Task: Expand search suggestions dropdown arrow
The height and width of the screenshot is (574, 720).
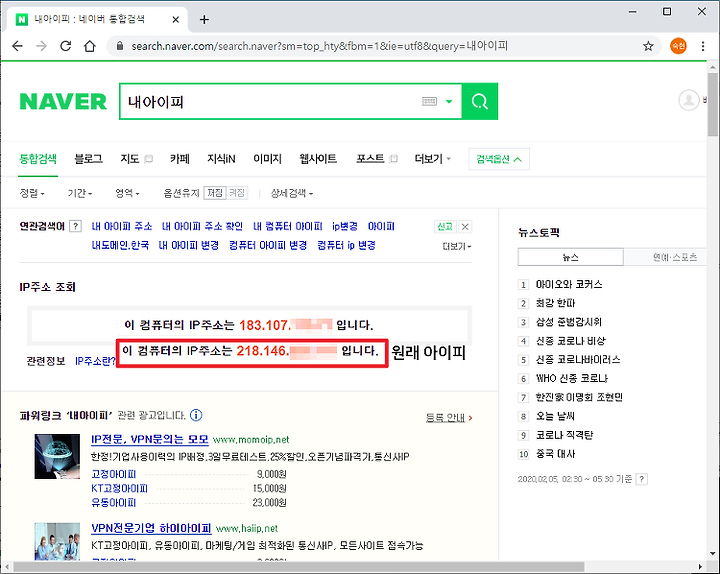Action: pyautogui.click(x=449, y=101)
